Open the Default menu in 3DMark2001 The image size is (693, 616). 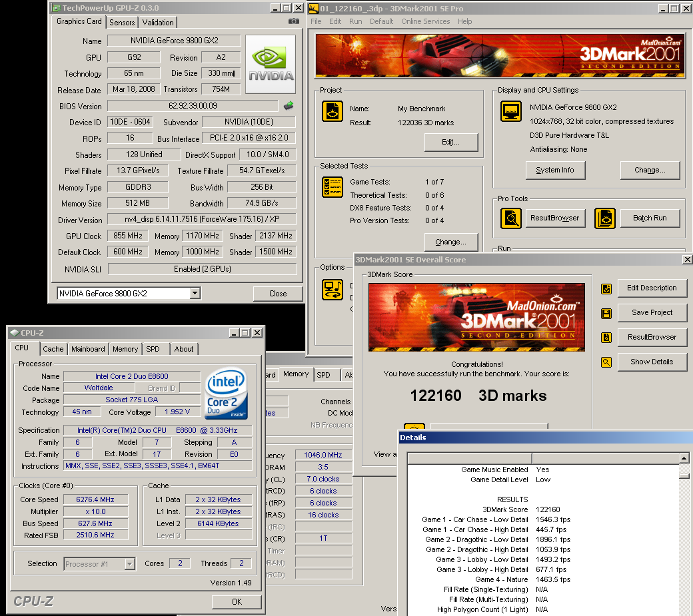tap(381, 21)
